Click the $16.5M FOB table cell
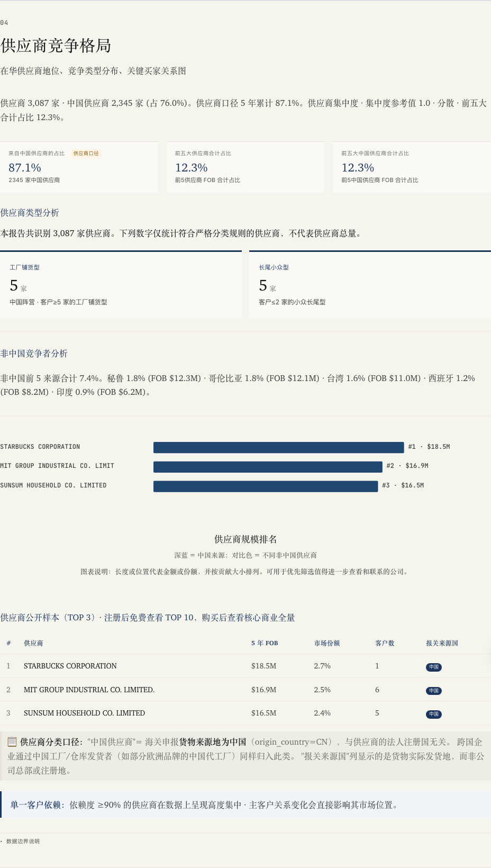The height and width of the screenshot is (868, 491). coord(263,713)
